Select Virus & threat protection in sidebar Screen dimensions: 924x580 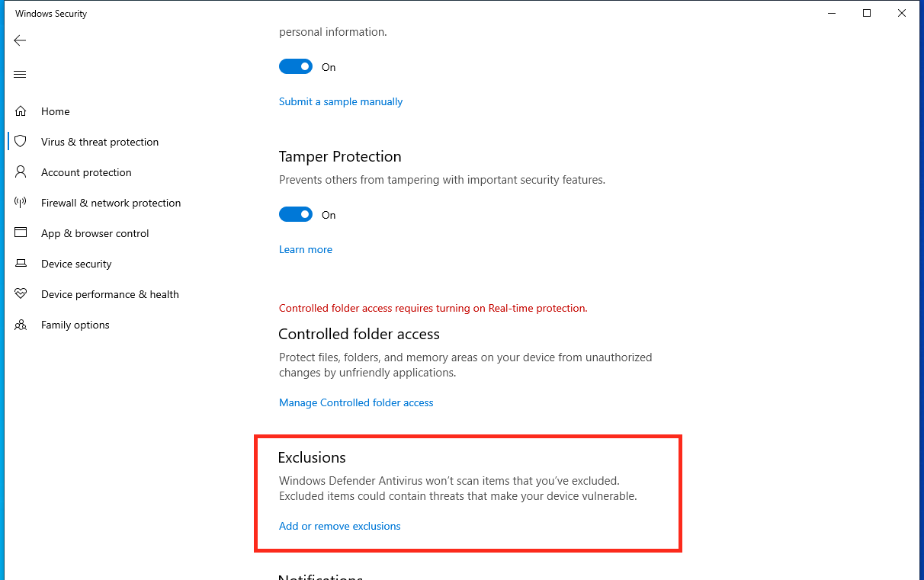(x=100, y=142)
